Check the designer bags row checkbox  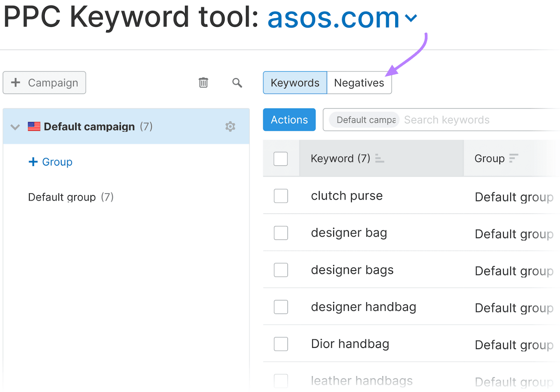coord(281,270)
